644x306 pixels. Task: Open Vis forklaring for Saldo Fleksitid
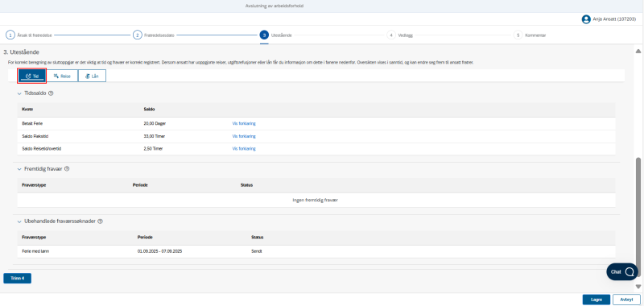(244, 136)
